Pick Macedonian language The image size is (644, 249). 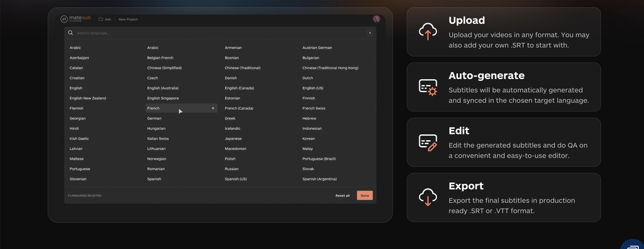[x=235, y=149]
